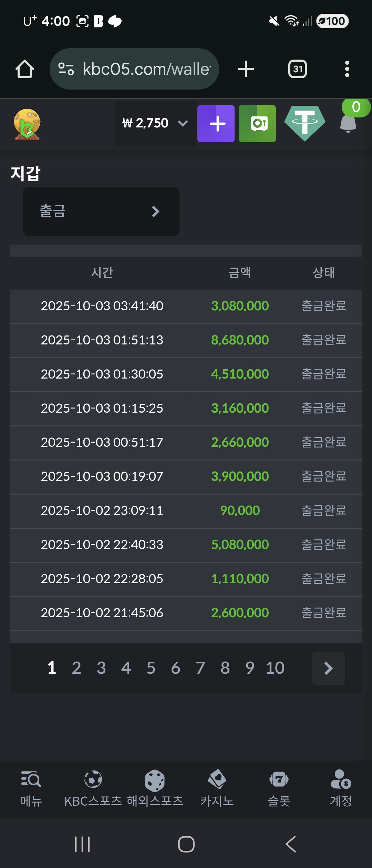The height and width of the screenshot is (868, 372).
Task: Go to browser home page
Action: click(x=25, y=69)
